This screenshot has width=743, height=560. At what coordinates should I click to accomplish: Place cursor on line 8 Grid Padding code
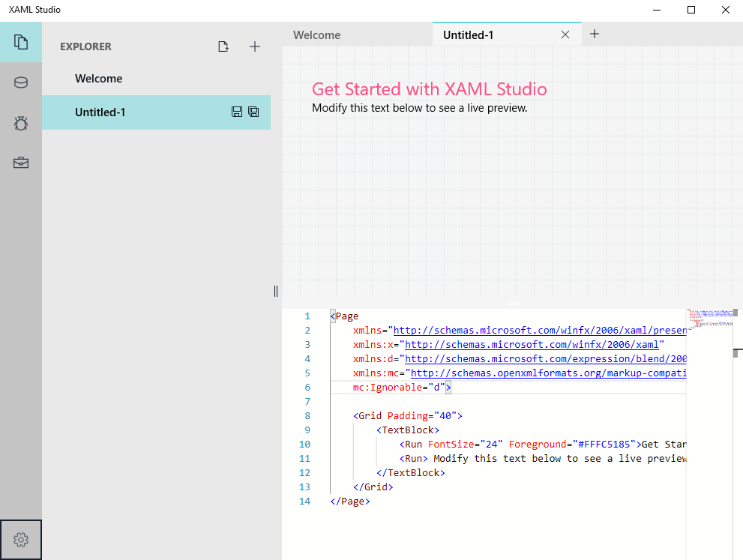point(409,415)
